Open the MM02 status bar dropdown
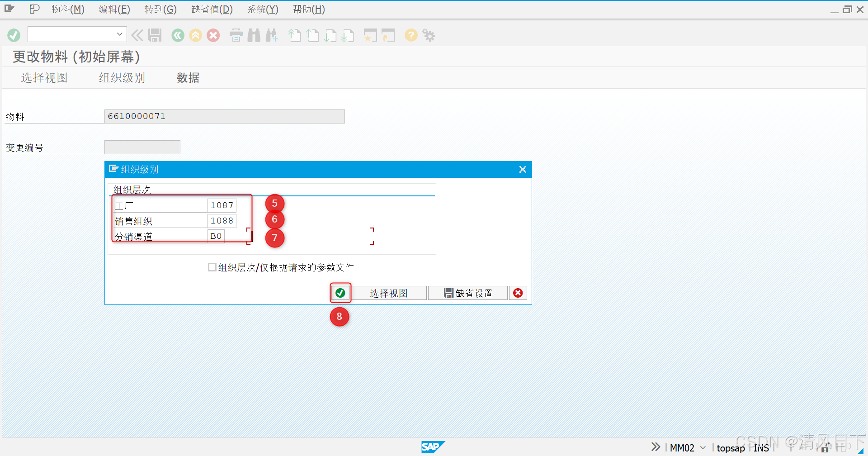 pos(703,448)
